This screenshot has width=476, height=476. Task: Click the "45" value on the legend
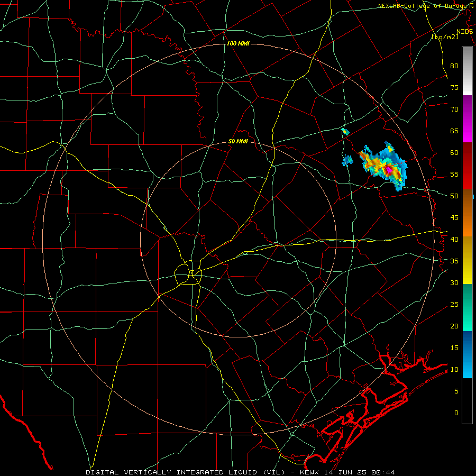[454, 218]
